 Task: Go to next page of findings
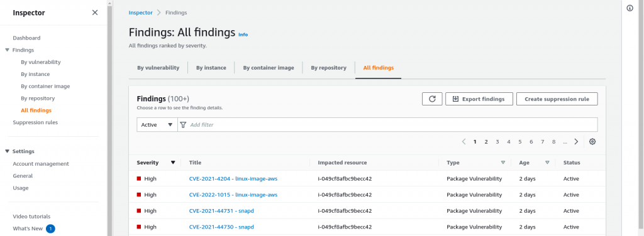[x=576, y=142]
